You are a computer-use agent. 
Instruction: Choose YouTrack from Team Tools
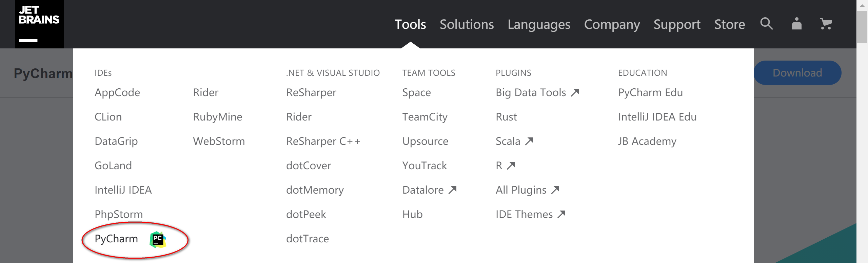coord(425,166)
